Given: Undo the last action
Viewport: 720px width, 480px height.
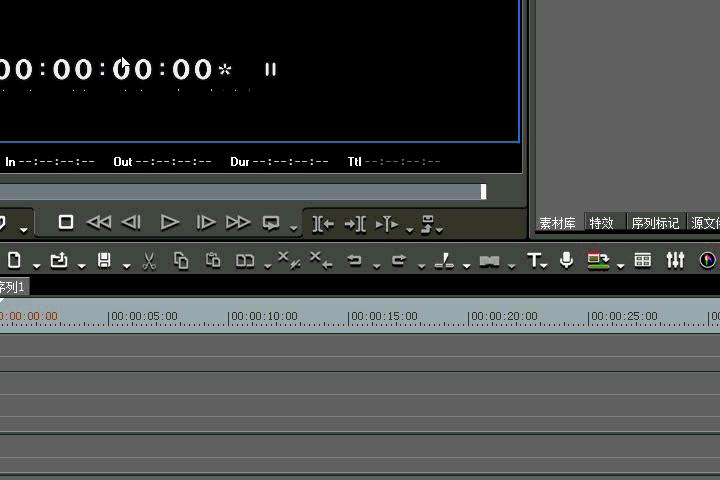Looking at the screenshot, I should (354, 260).
